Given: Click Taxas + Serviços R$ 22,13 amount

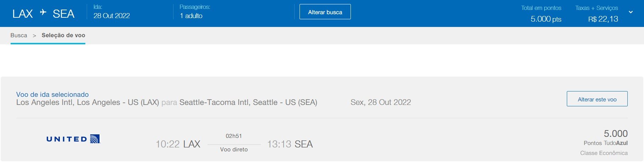Looking at the screenshot, I should click(x=603, y=19).
